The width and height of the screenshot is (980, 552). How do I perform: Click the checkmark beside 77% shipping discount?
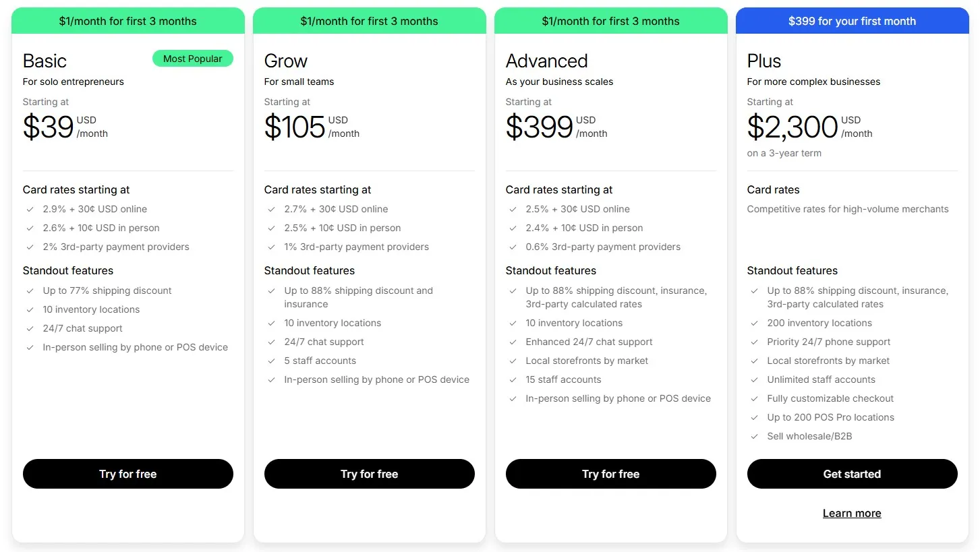[30, 290]
